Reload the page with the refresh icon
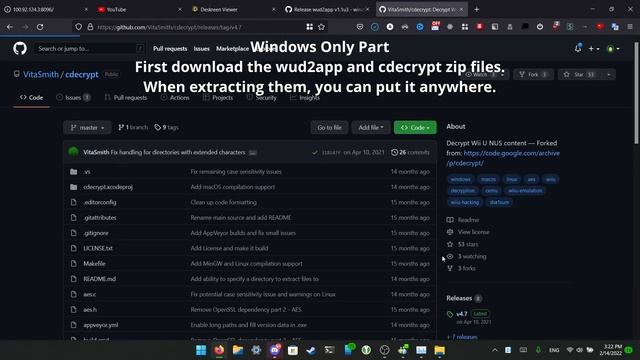 (40, 27)
